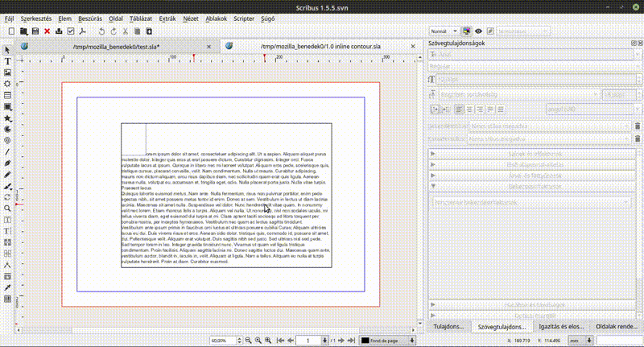Click the page number input field
644x347 pixels.
(307, 341)
